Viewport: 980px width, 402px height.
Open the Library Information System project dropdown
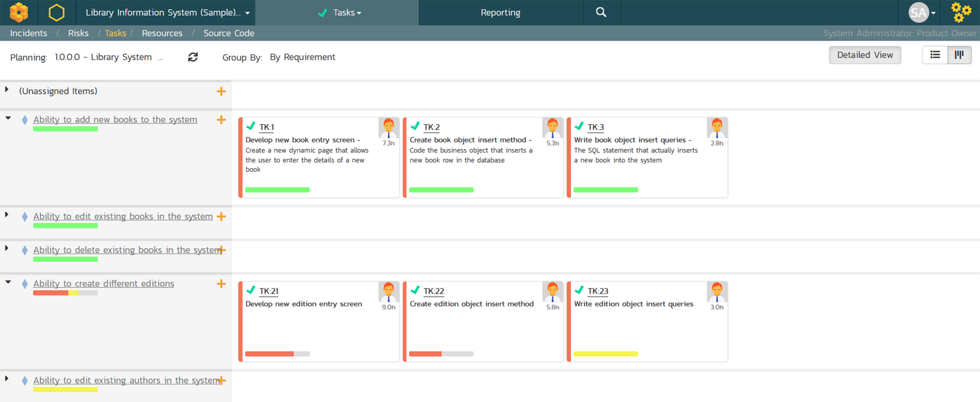tap(167, 12)
